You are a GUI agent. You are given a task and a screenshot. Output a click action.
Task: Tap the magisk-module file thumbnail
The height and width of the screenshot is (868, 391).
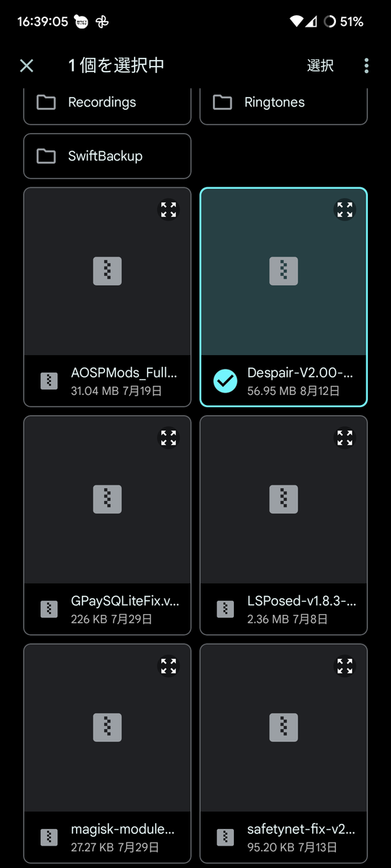(107, 728)
